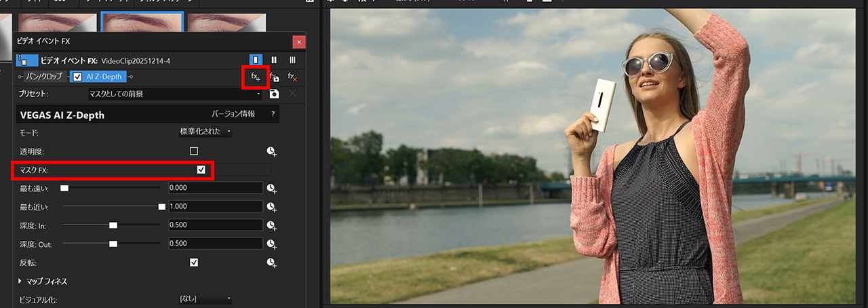The height and width of the screenshot is (308, 868).
Task: Save preset with the floppy disk icon
Action: [x=274, y=94]
